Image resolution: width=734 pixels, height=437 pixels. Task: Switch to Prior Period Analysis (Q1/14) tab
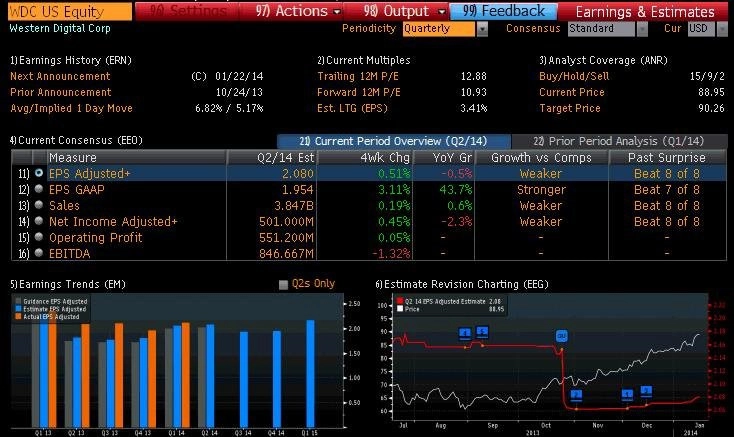click(619, 141)
